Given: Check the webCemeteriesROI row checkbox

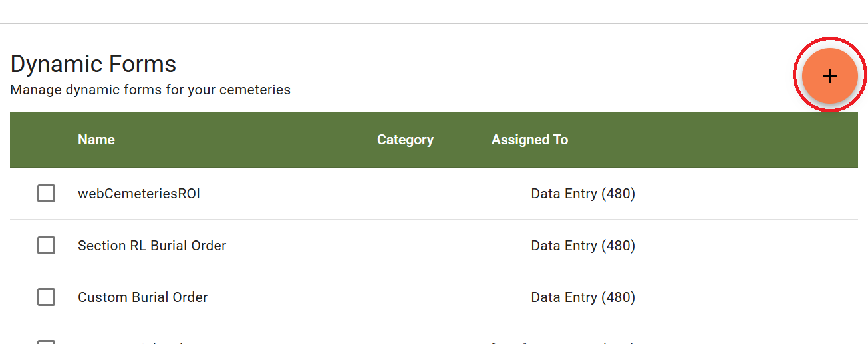Looking at the screenshot, I should (46, 194).
